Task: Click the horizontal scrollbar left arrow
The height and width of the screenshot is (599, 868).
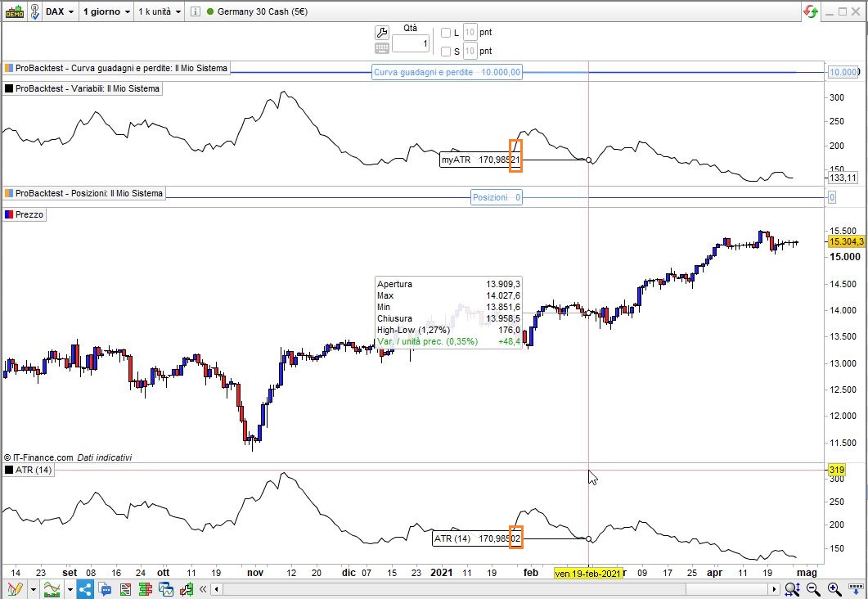Action: [217, 589]
